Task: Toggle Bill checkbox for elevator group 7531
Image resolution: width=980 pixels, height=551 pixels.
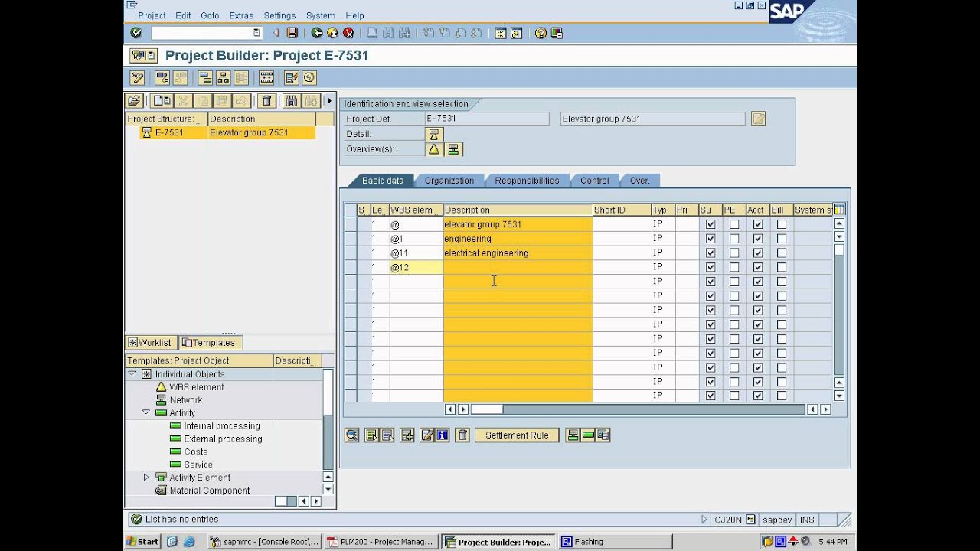Action: pos(782,224)
